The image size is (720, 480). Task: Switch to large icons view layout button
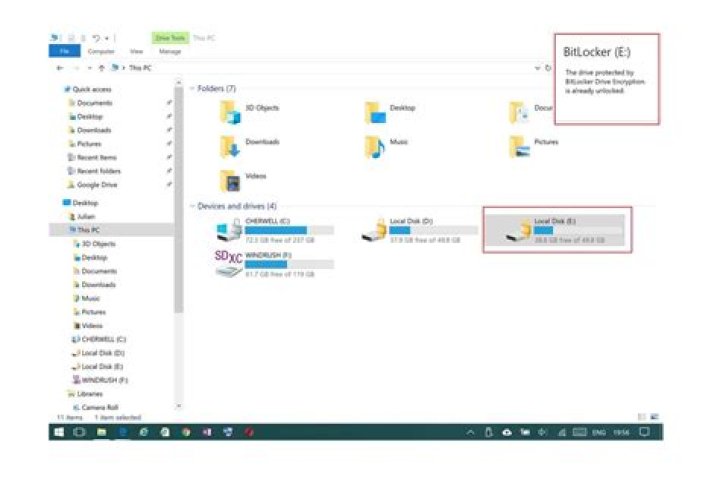click(x=654, y=417)
